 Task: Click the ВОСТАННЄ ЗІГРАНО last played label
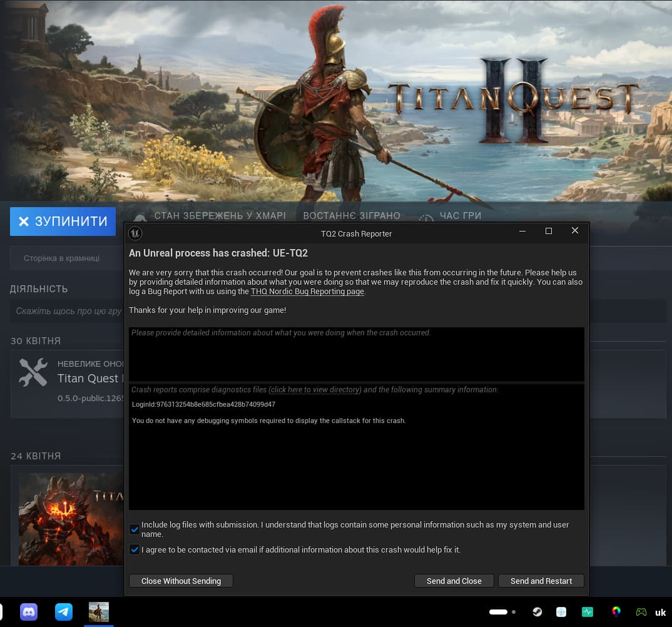point(352,216)
